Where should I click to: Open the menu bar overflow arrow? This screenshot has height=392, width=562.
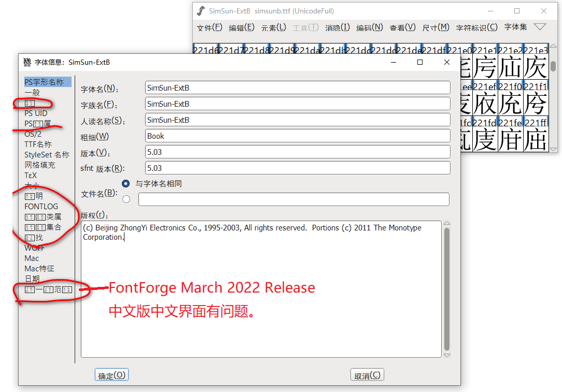pyautogui.click(x=540, y=27)
